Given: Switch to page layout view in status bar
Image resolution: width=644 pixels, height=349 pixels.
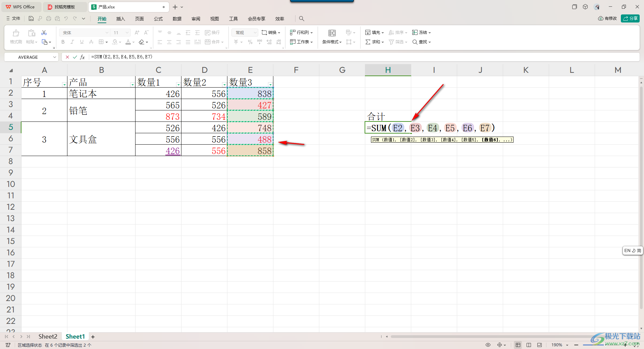Looking at the screenshot, I should tap(529, 345).
